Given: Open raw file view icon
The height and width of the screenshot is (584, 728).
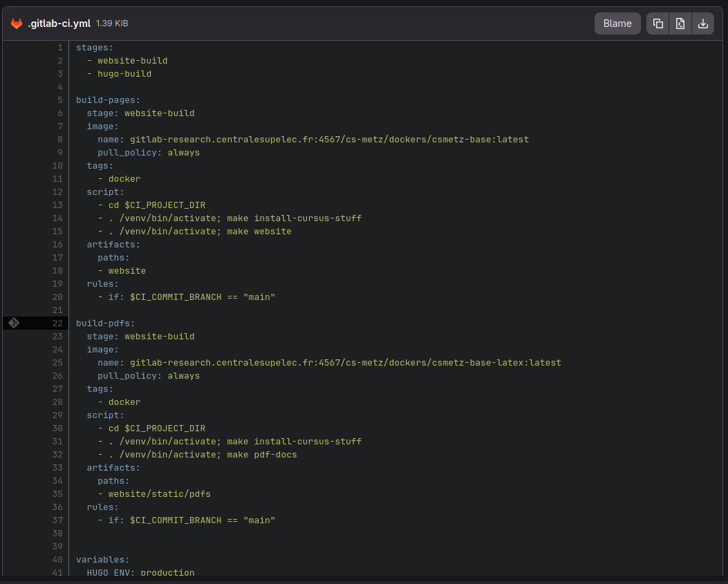Looking at the screenshot, I should click(680, 23).
